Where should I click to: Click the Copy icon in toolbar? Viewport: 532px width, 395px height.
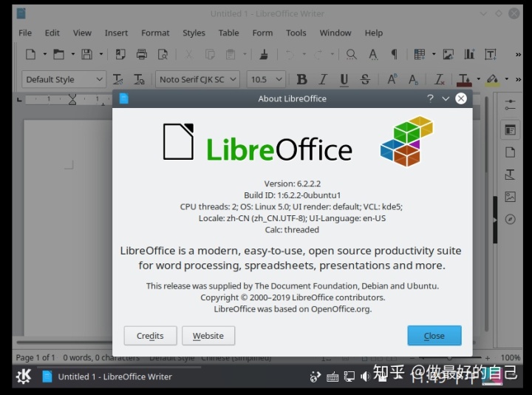click(210, 54)
